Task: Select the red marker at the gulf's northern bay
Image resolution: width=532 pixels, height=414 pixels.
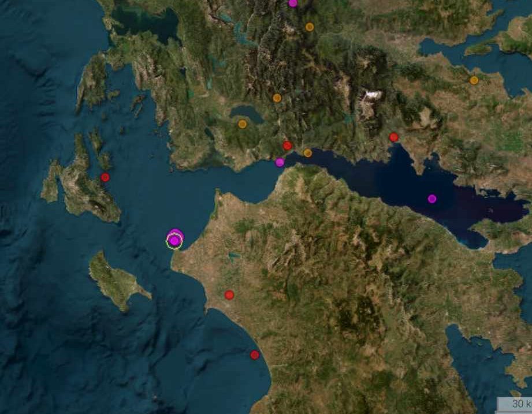Action: point(393,137)
